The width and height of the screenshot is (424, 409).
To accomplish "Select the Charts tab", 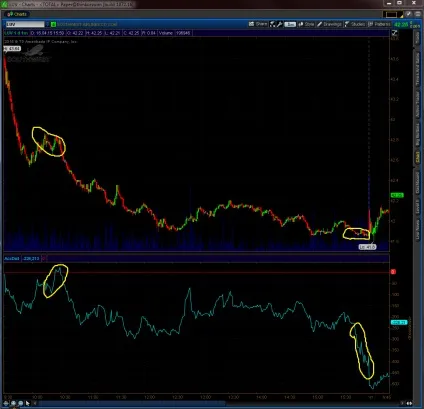I will coord(17,14).
